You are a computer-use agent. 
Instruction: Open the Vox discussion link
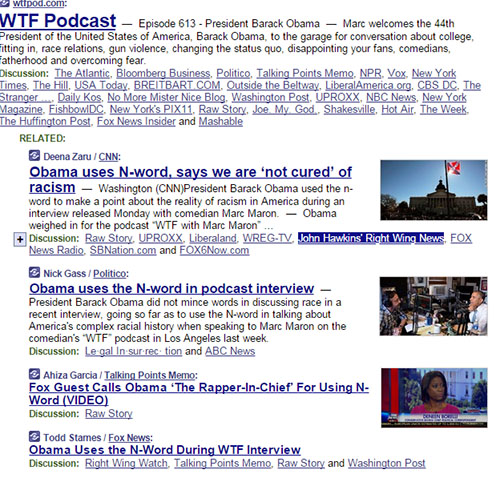[x=396, y=73]
